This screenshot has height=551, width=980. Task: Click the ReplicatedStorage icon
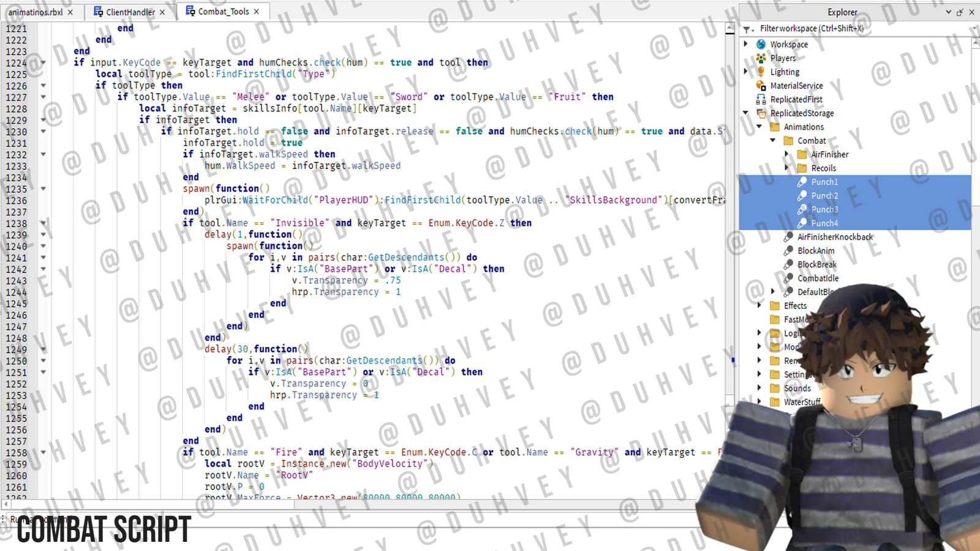point(761,113)
